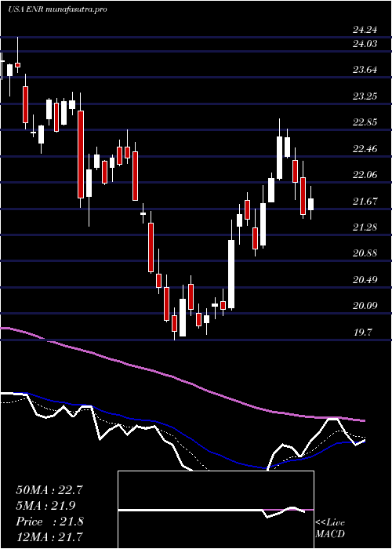Click the tall white candle rising from 20.09
Image resolution: width=392 pixels, height=549 pixels.
pos(231,274)
